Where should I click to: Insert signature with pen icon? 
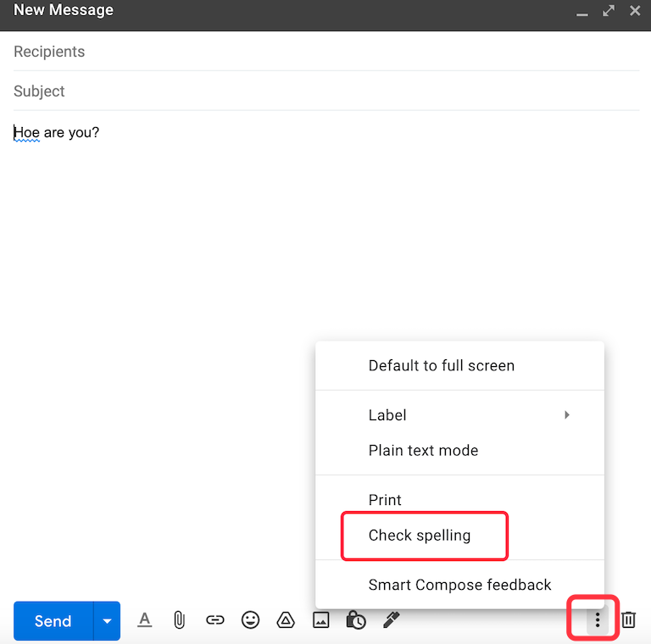click(x=391, y=620)
